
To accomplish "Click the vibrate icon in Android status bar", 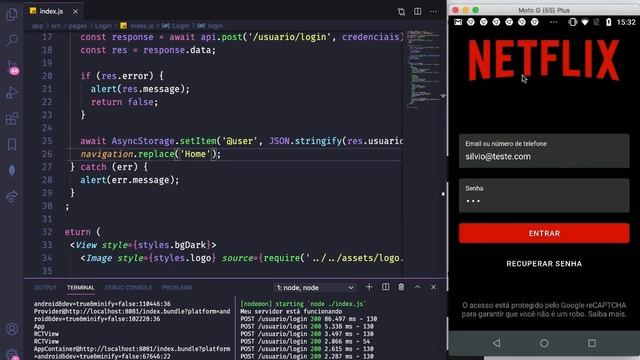I will click(572, 22).
